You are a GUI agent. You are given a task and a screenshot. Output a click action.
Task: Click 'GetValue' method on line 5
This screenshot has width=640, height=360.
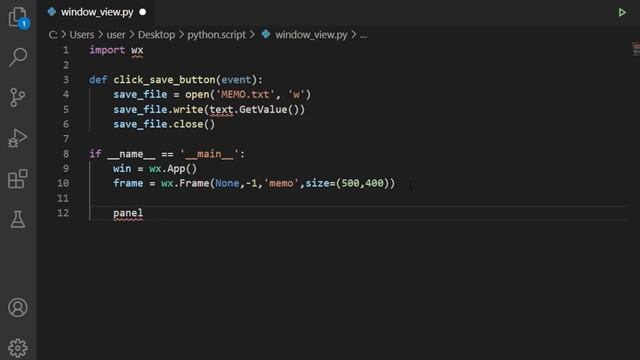263,109
